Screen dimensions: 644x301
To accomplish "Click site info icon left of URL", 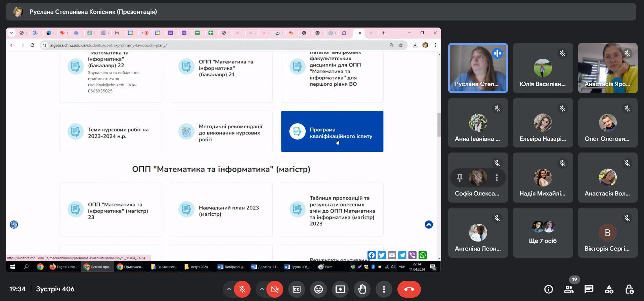I will tap(44, 45).
